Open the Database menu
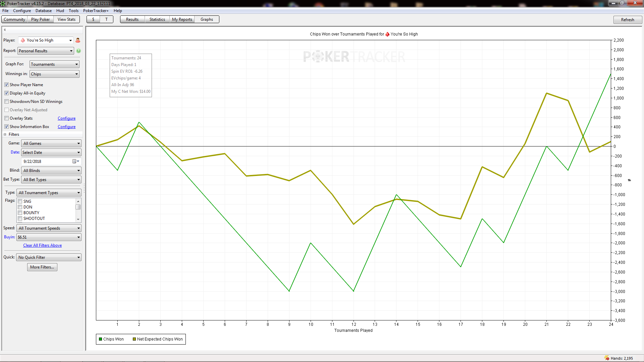This screenshot has height=362, width=644. pyautogui.click(x=44, y=11)
